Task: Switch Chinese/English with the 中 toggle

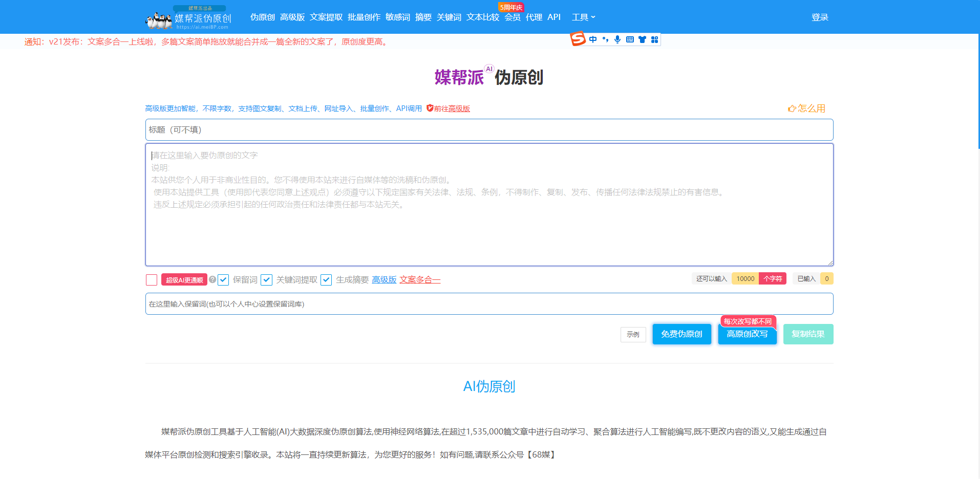Action: tap(592, 39)
